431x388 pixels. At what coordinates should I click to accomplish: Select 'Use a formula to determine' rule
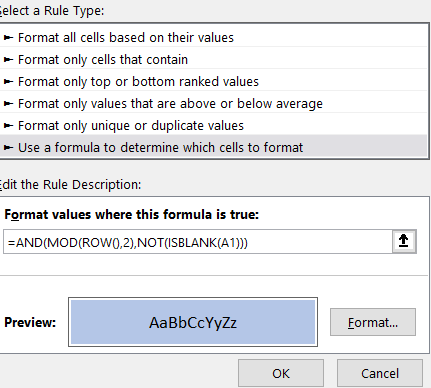tap(213, 147)
